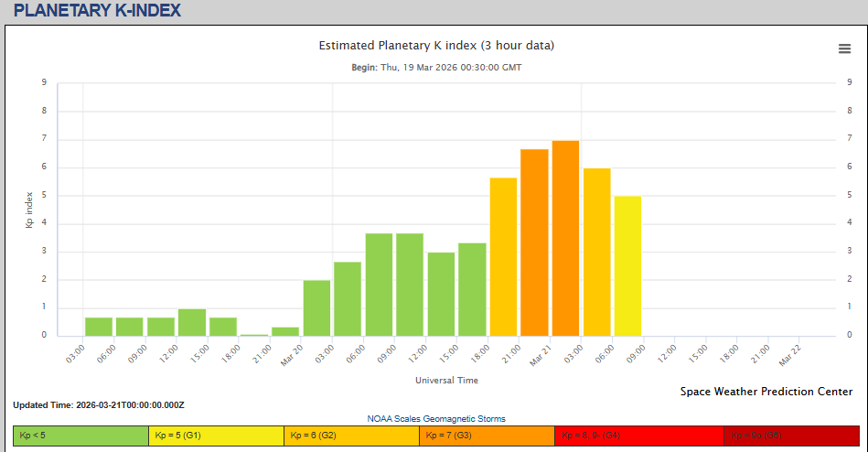Select the green bar reaching exactly Kp 1
Screen dimensions: 868x452
pos(192,322)
